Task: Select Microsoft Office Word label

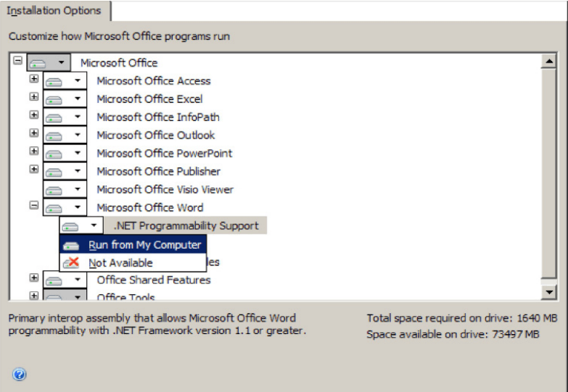Action: coord(150,208)
